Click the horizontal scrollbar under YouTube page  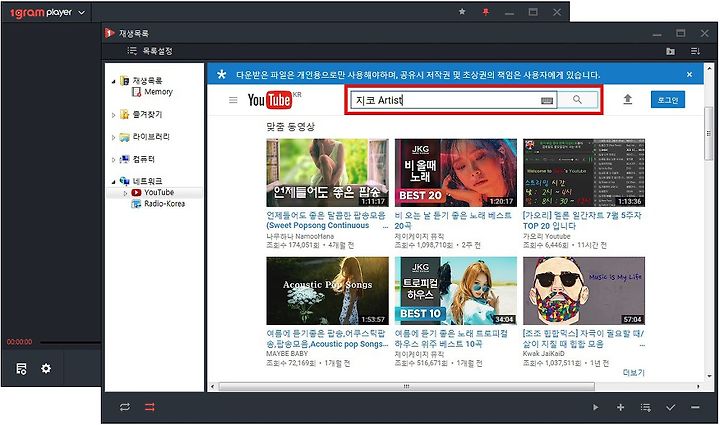tap(406, 386)
